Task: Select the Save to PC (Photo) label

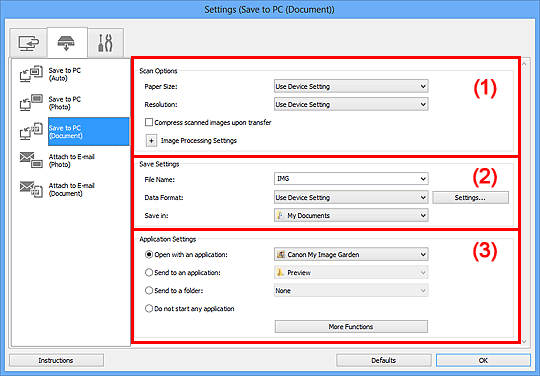Action: click(x=64, y=103)
